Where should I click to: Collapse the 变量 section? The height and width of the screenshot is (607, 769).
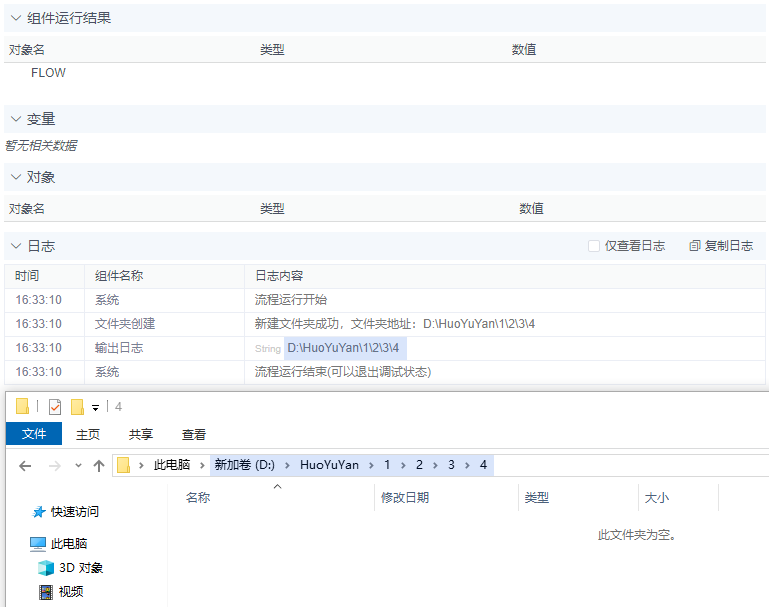click(x=15, y=119)
